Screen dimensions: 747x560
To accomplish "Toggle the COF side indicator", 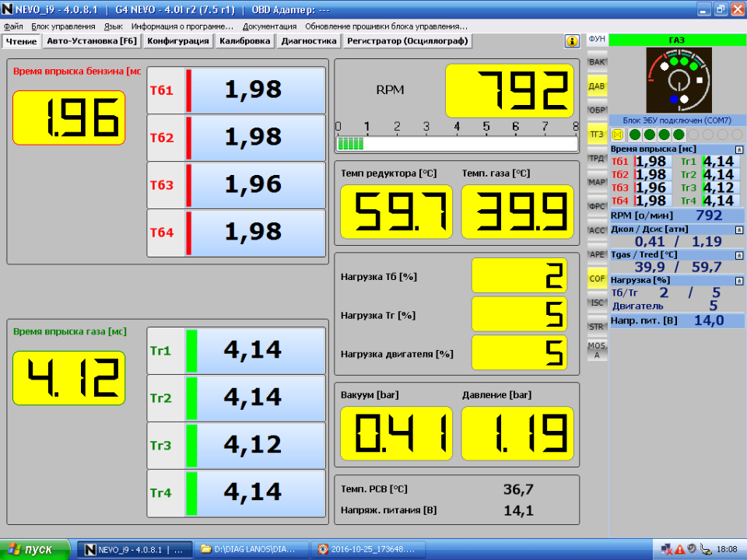I will [x=597, y=278].
